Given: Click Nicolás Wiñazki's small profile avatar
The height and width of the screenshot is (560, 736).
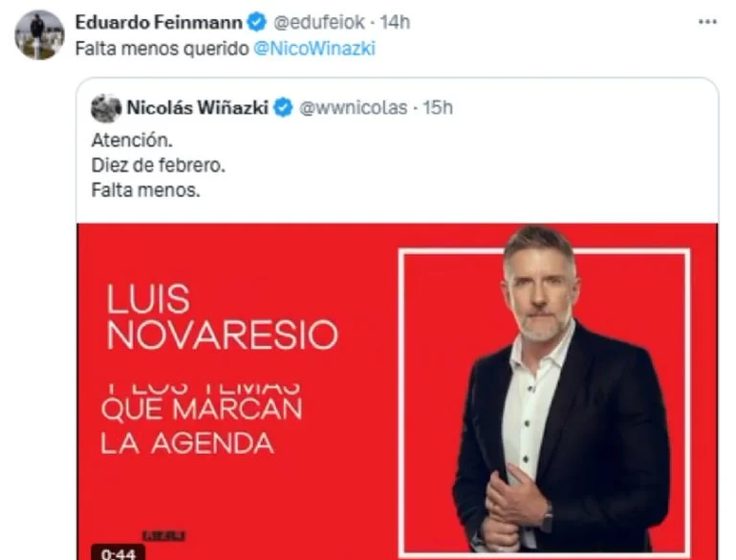Looking at the screenshot, I should point(106,108).
